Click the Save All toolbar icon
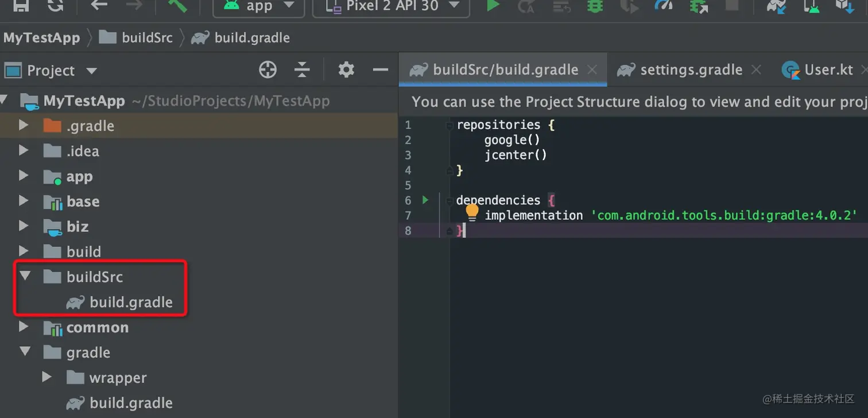Image resolution: width=868 pixels, height=418 pixels. [21, 5]
